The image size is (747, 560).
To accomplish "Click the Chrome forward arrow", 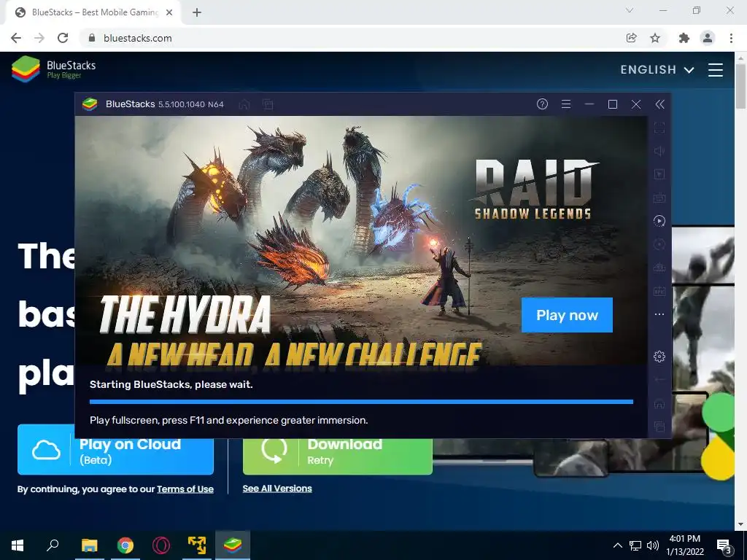I will tap(39, 38).
